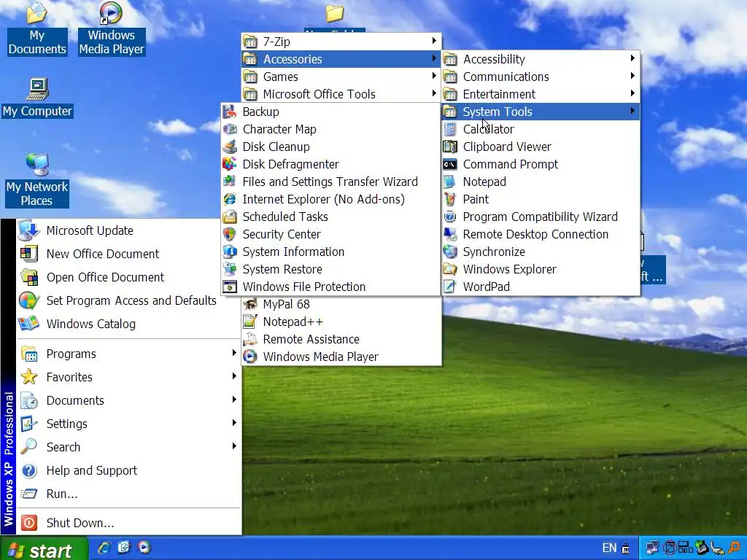Open MyPal 68 browser
This screenshot has height=560, width=747.
(x=341, y=304)
